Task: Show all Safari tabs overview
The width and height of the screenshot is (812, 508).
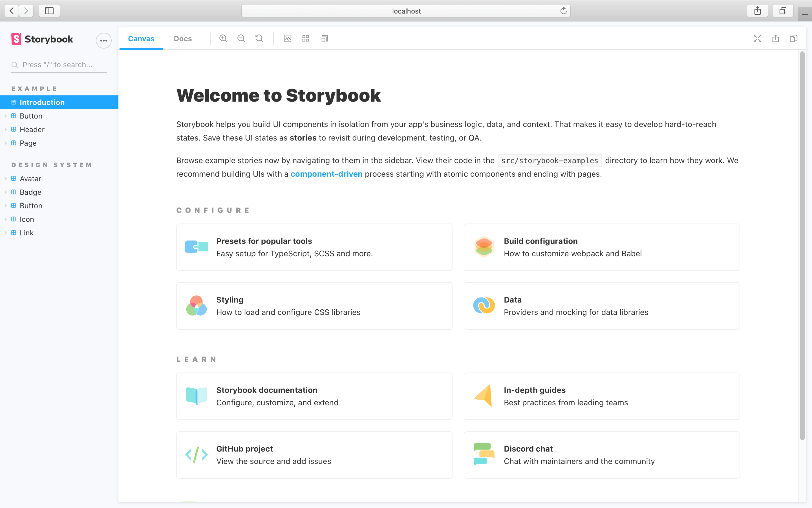Action: 782,11
